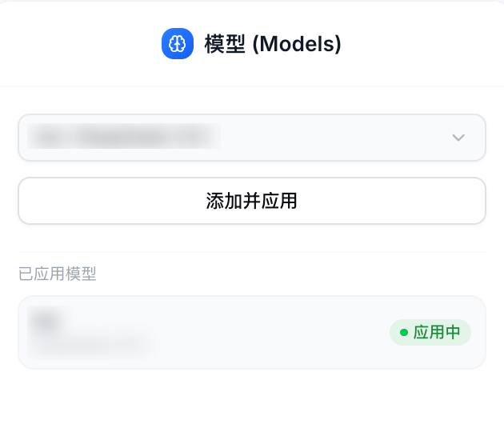Click the header divider below the Models title

pos(251,86)
